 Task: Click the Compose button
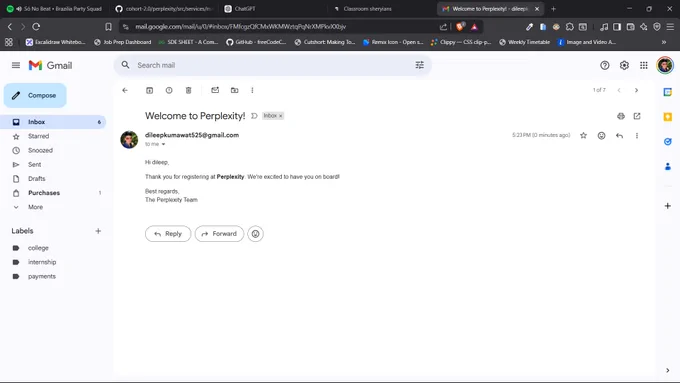point(35,95)
